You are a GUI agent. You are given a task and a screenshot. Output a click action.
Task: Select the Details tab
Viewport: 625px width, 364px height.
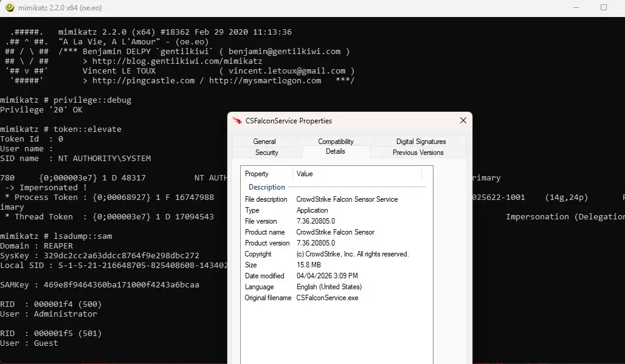335,151
